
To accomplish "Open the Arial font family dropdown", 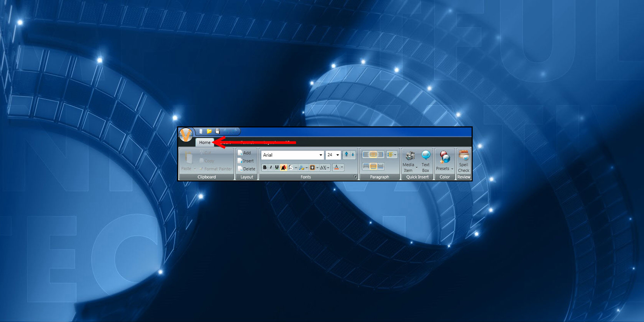I will (x=321, y=155).
